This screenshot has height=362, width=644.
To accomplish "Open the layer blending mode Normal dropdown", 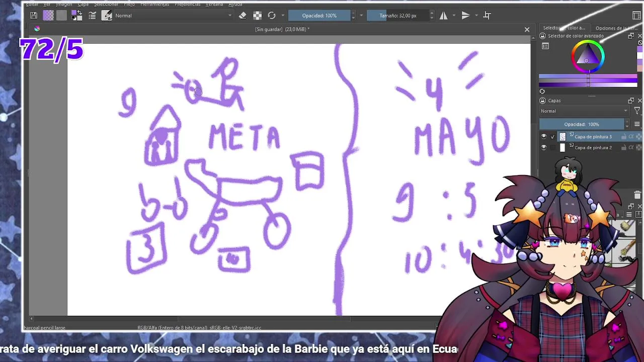I will tap(585, 111).
